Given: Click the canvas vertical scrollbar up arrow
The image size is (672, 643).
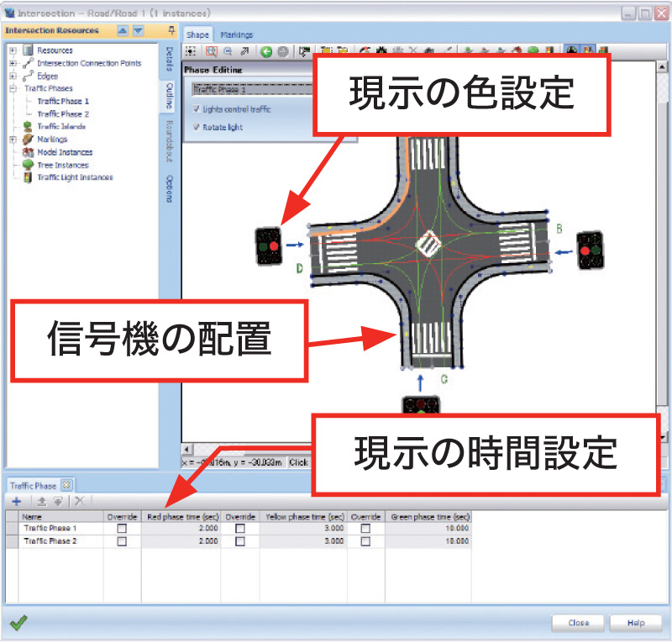Looking at the screenshot, I should [662, 66].
